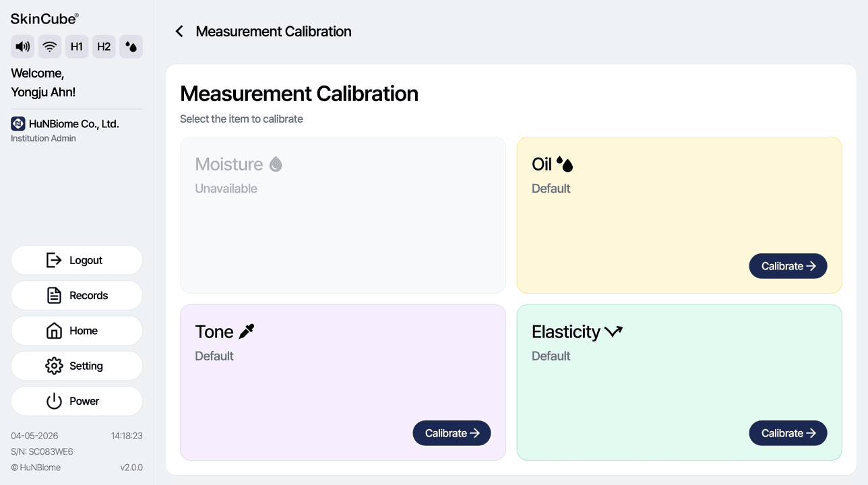Click the Wi-Fi status icon
Screen dimensions: 868x485
[x=50, y=46]
